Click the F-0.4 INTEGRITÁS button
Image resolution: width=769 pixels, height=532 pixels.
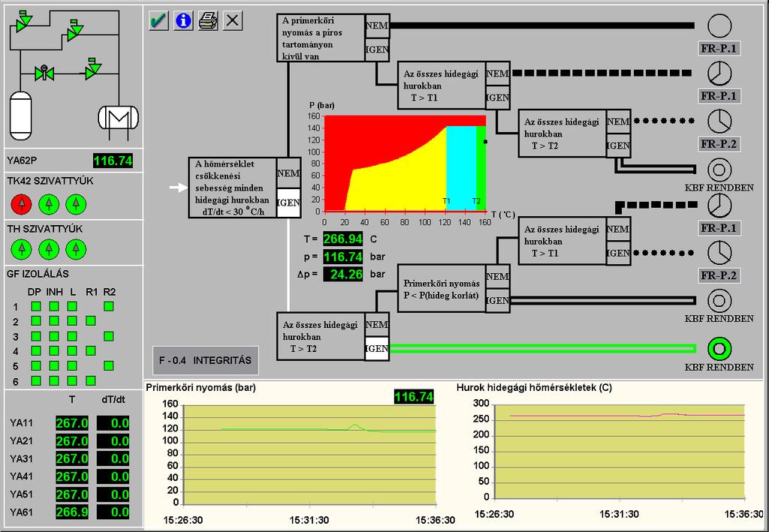tap(206, 360)
